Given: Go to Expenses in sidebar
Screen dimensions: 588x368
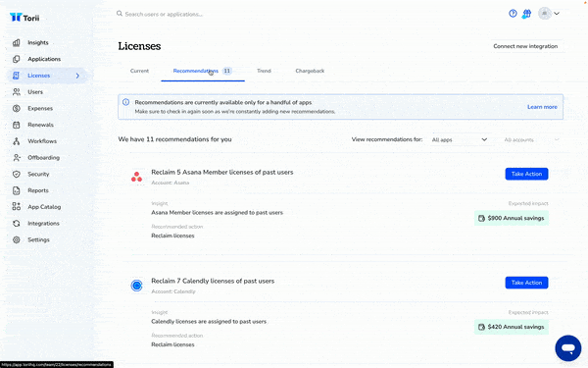Looking at the screenshot, I should (x=40, y=108).
